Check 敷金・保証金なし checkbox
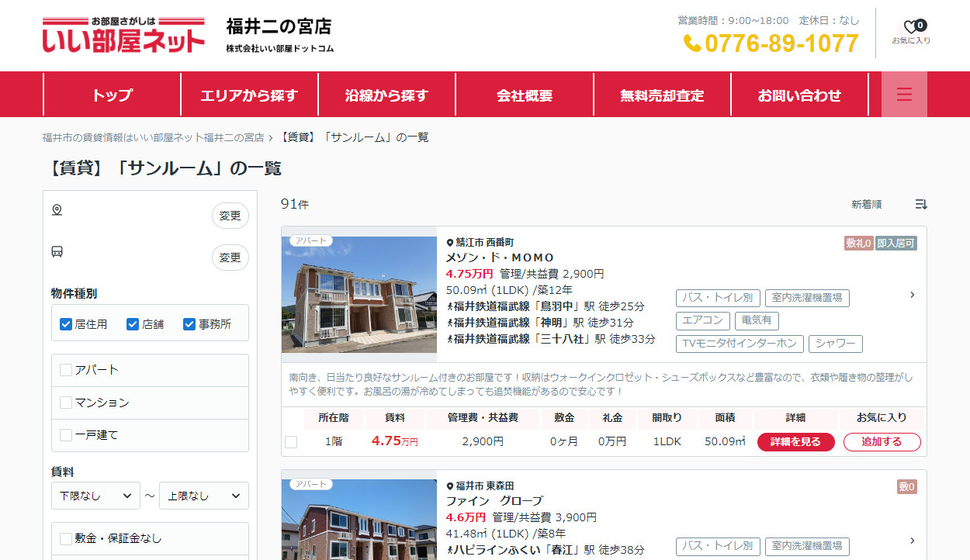This screenshot has height=560, width=970. coord(66,538)
